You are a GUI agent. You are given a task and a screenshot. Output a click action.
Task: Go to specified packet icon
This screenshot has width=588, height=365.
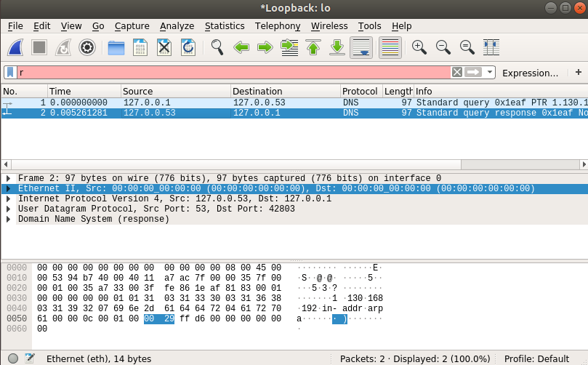tap(289, 48)
